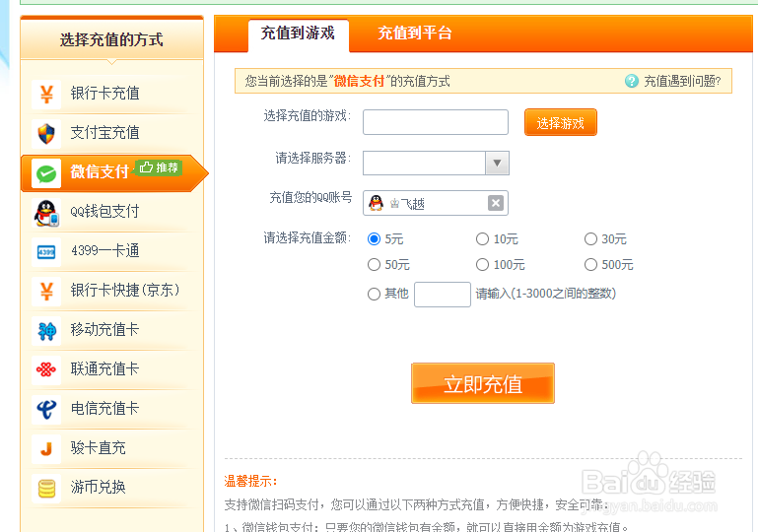Screen dimensions: 758x532
Task: Click the 请选择服务器 label
Action: [313, 158]
